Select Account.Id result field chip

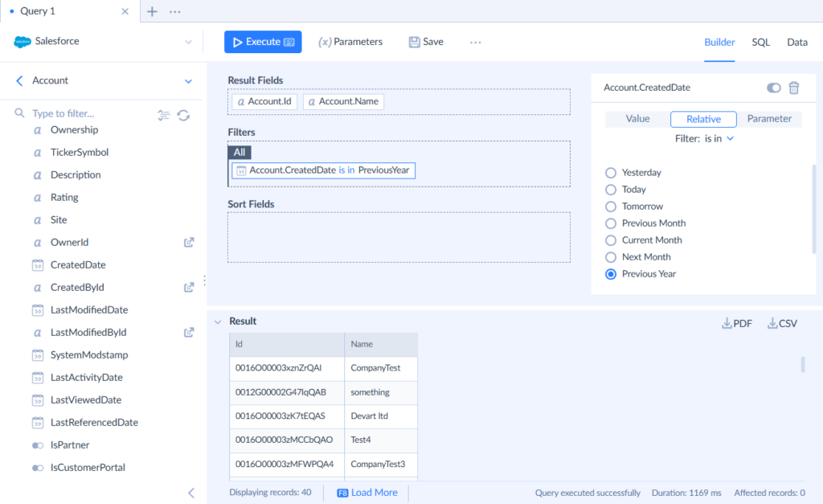click(x=264, y=101)
